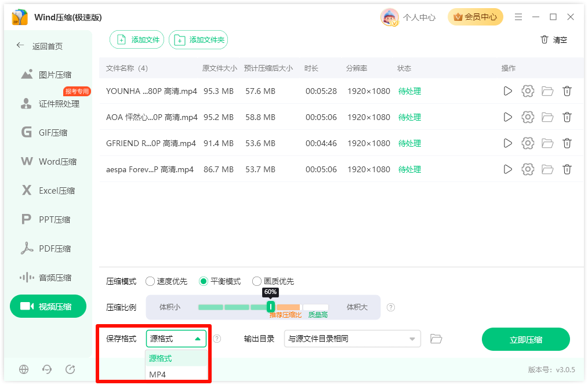Viewport: 588px width, 385px height.
Task: Open folder for GFRIEND video
Action: pyautogui.click(x=547, y=143)
